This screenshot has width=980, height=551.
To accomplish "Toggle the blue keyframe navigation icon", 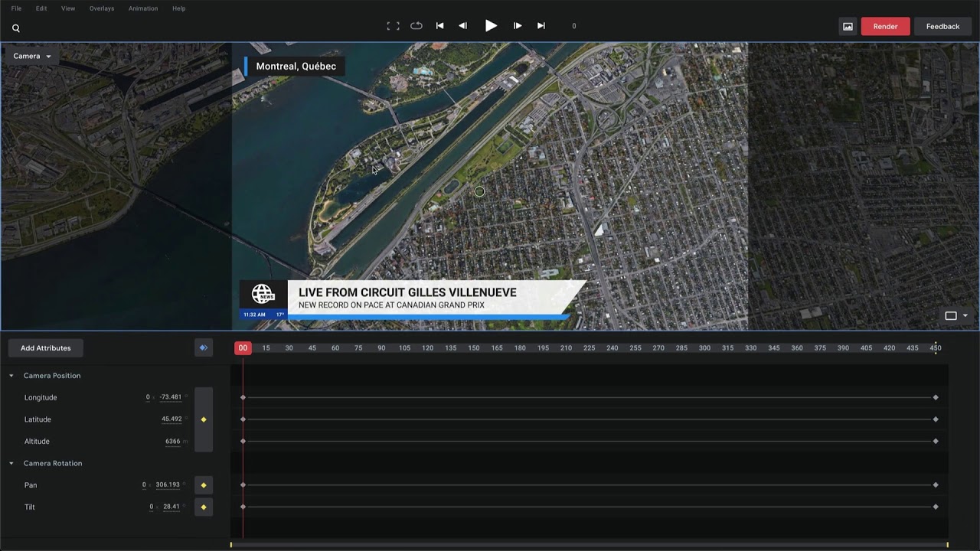I will tap(203, 348).
